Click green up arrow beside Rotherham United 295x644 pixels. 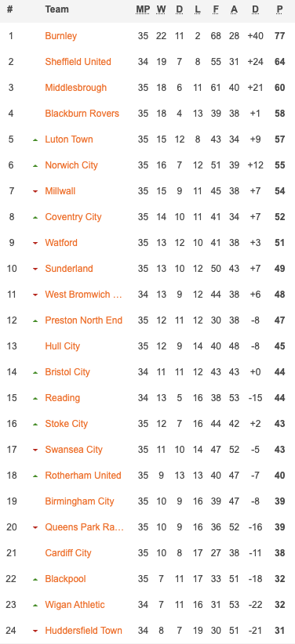[35, 476]
